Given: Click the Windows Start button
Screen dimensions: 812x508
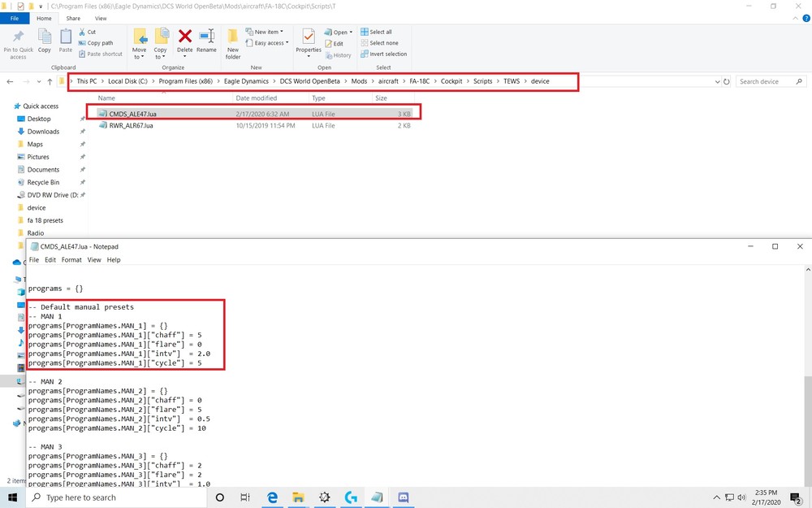Looking at the screenshot, I should [12, 497].
